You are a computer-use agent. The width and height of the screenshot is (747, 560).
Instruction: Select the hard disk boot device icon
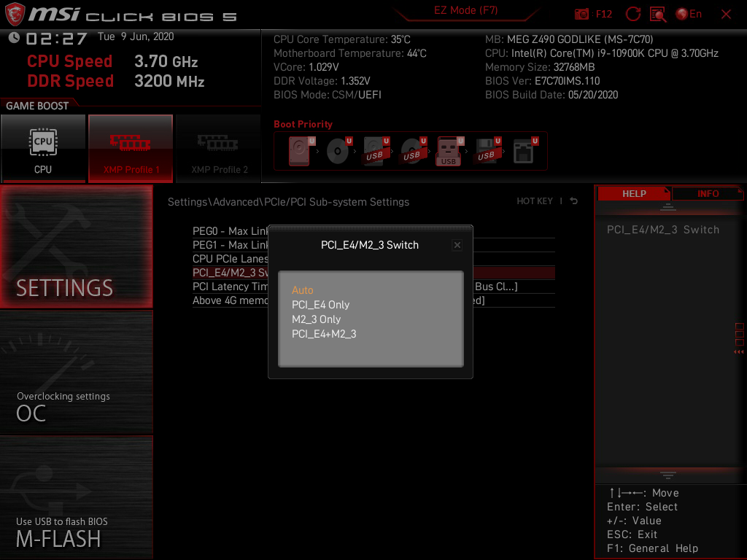[301, 151]
